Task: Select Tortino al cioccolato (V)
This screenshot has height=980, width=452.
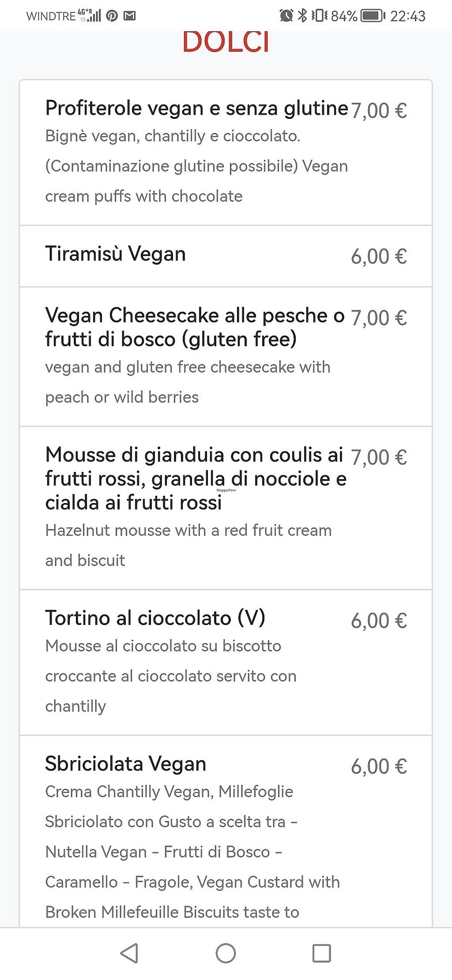Action: tap(155, 617)
